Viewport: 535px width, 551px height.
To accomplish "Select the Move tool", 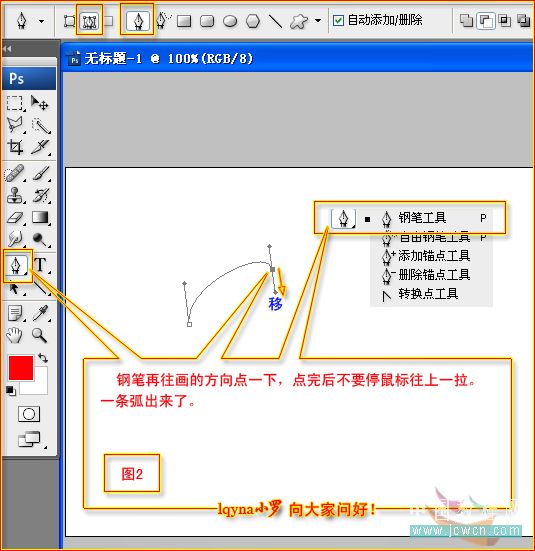I will tap(39, 104).
